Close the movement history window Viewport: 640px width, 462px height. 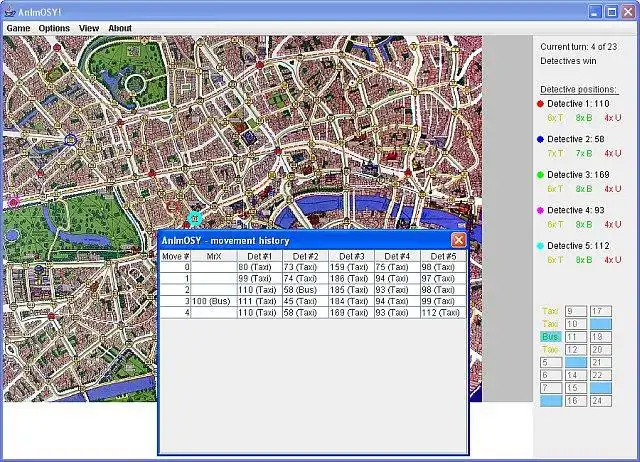[x=458, y=240]
